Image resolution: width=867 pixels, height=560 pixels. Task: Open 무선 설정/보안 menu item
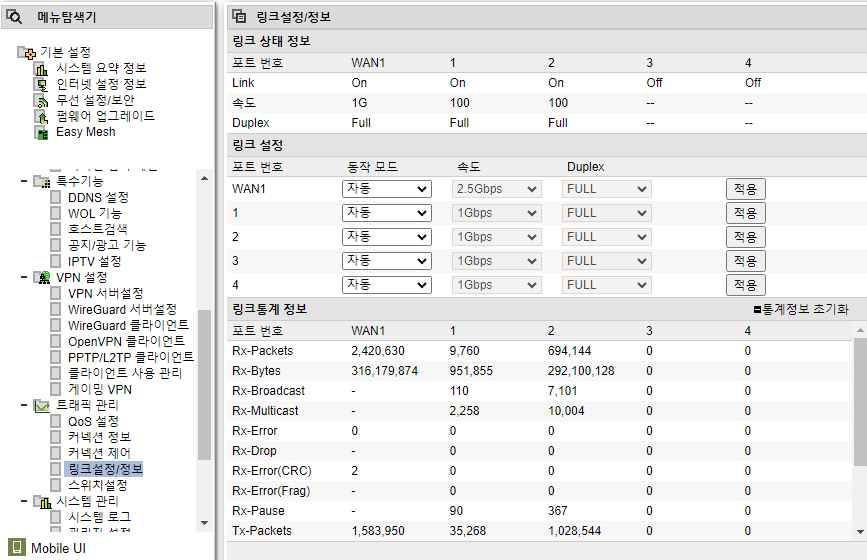coord(95,100)
